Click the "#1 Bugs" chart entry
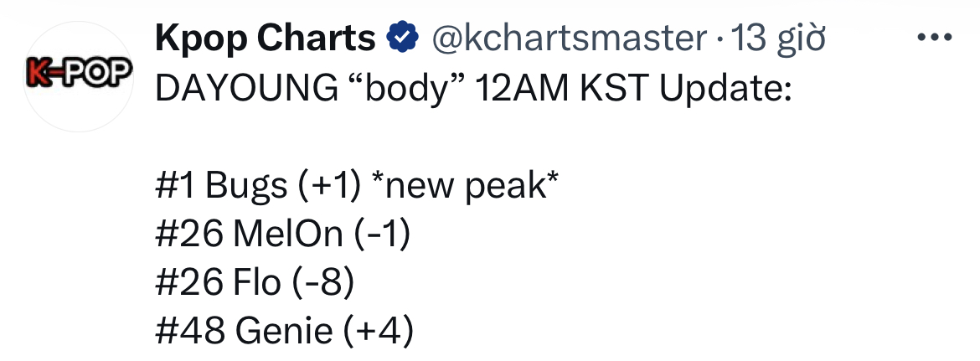 pos(221,186)
